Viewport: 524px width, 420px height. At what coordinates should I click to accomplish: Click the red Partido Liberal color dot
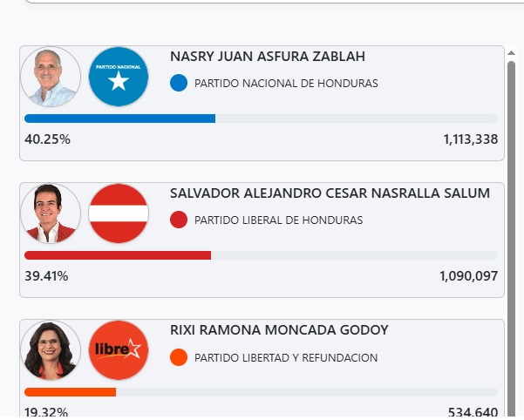179,220
